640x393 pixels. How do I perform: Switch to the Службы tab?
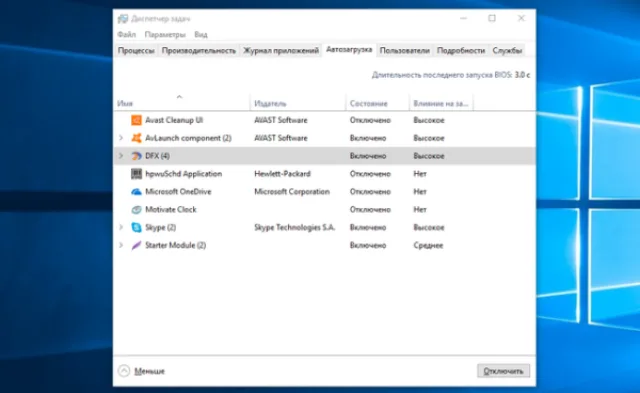507,51
